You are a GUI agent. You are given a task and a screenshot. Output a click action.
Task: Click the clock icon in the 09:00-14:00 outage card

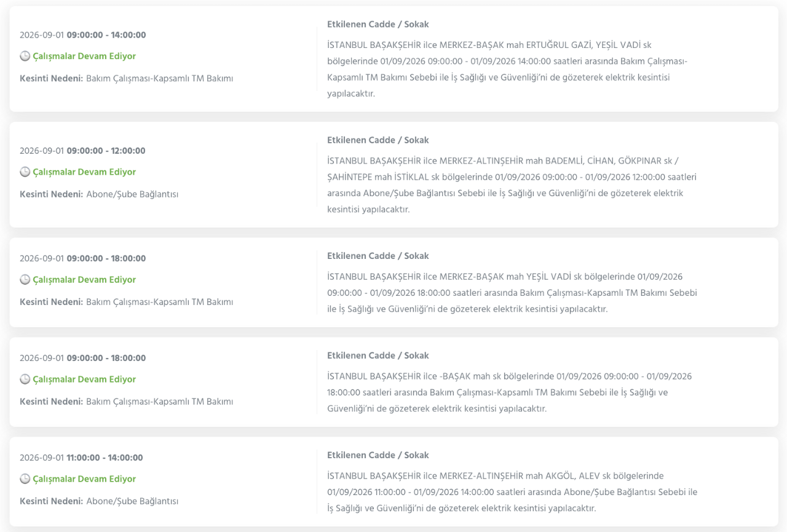(x=25, y=56)
